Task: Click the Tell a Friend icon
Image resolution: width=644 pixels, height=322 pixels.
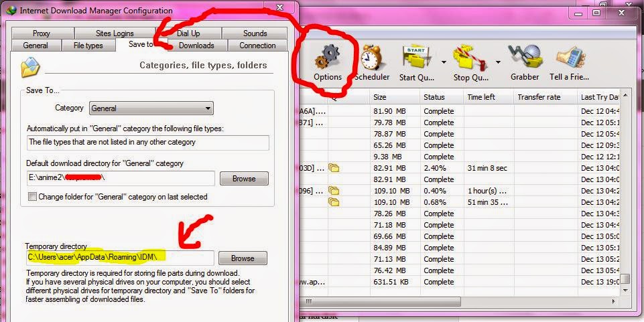Action: [x=570, y=58]
